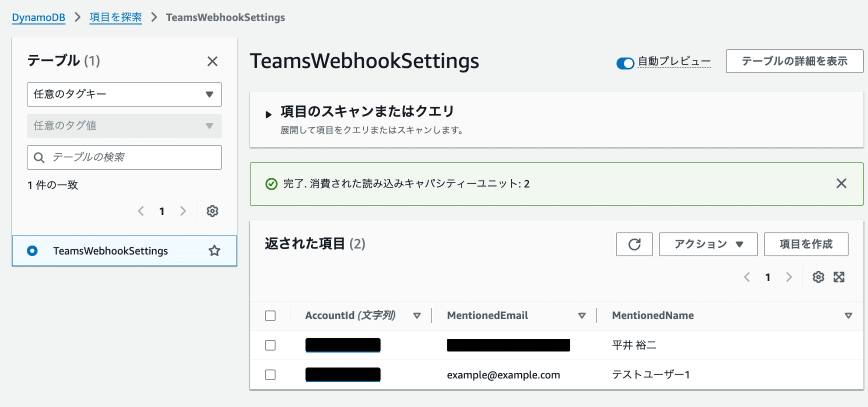Favorite TeamsWebhookSettings with star icon
This screenshot has height=407, width=868.
[214, 250]
